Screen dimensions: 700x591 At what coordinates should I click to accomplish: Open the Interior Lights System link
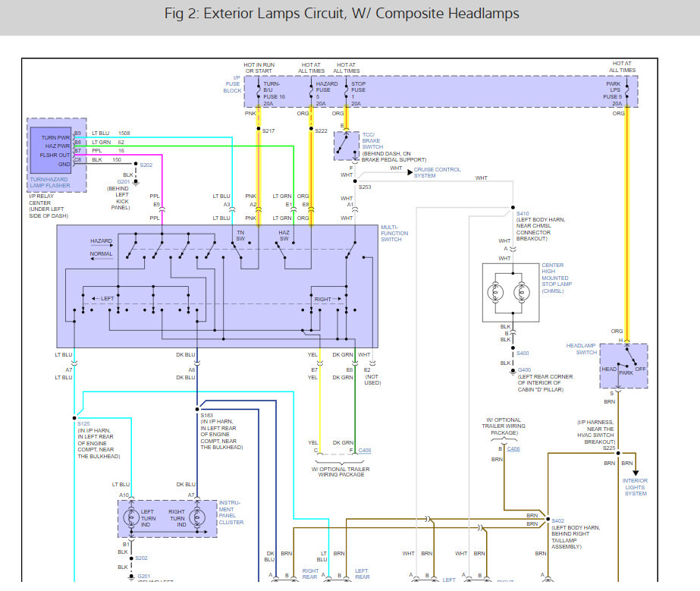[636, 487]
